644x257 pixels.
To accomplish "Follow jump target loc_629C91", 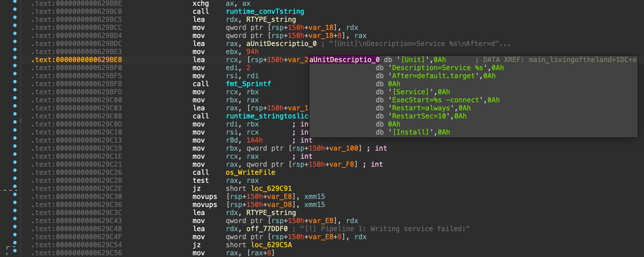I will (271, 189).
